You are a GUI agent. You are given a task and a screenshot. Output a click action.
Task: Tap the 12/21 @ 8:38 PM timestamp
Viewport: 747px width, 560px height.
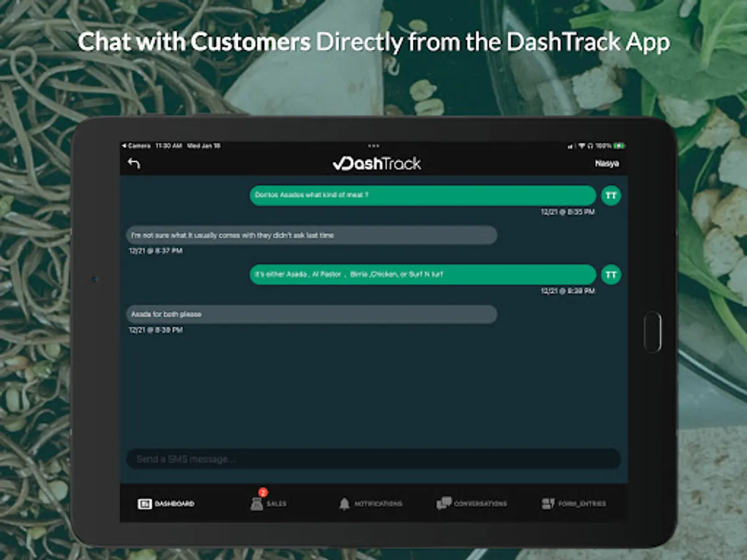[568, 291]
